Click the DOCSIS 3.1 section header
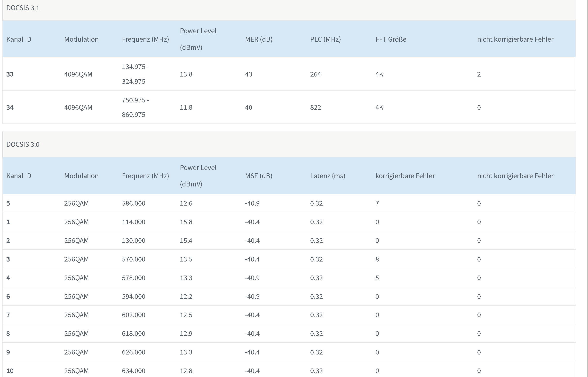Viewport: 588px width, 377px height. (23, 8)
